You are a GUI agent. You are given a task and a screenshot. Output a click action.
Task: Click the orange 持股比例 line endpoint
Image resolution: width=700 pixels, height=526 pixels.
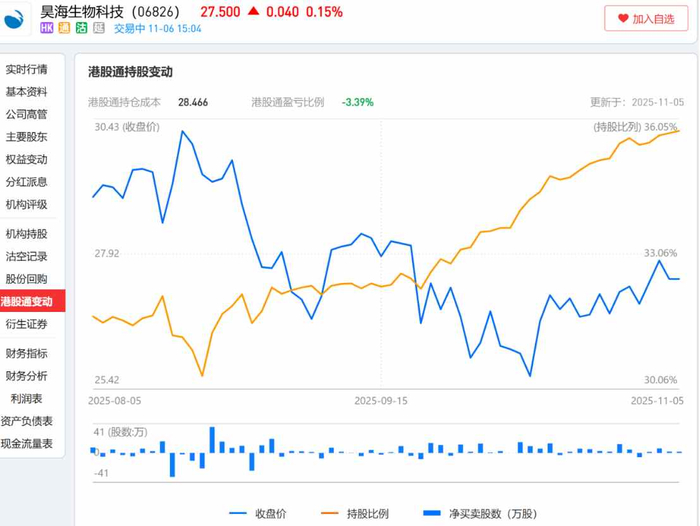(679, 131)
